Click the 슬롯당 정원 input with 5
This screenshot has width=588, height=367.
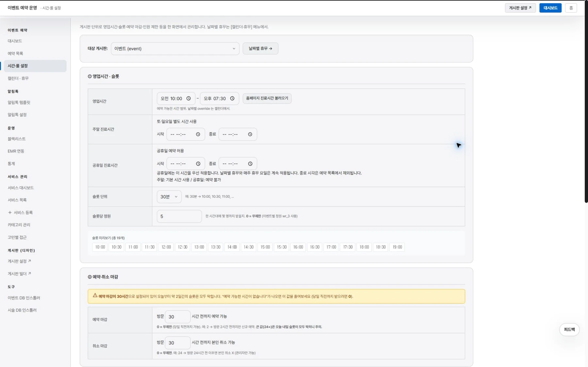(x=179, y=216)
